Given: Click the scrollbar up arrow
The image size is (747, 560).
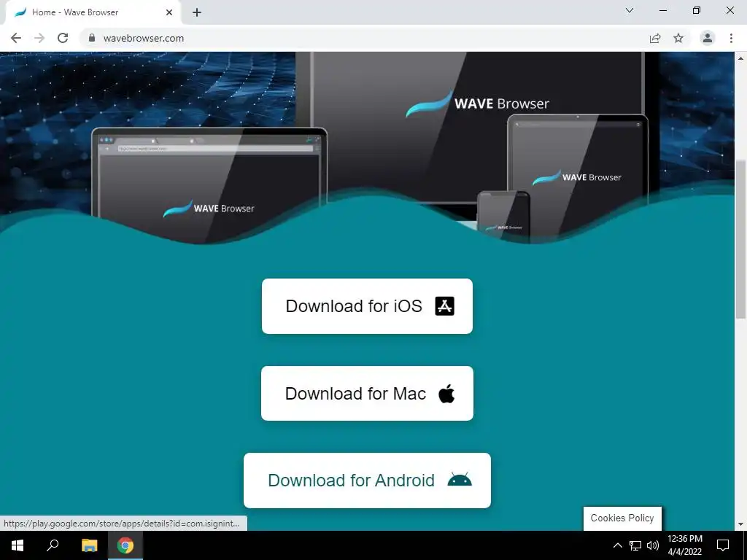Looking at the screenshot, I should (740, 58).
